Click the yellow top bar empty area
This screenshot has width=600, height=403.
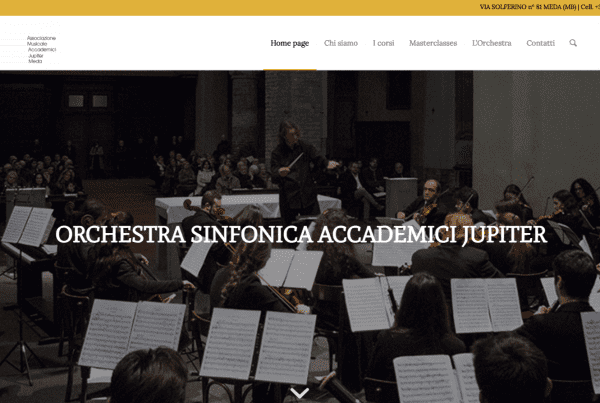pos(230,8)
